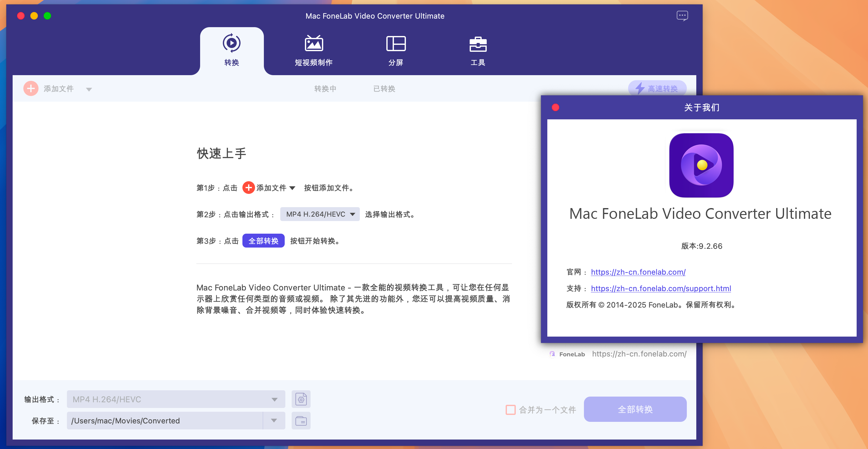
Task: Open the 支持 support.html link
Action: coord(661,289)
